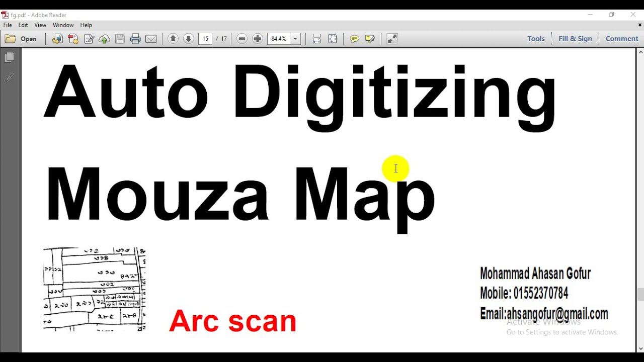This screenshot has width=644, height=362.
Task: Click the email envelope icon
Action: (x=151, y=39)
